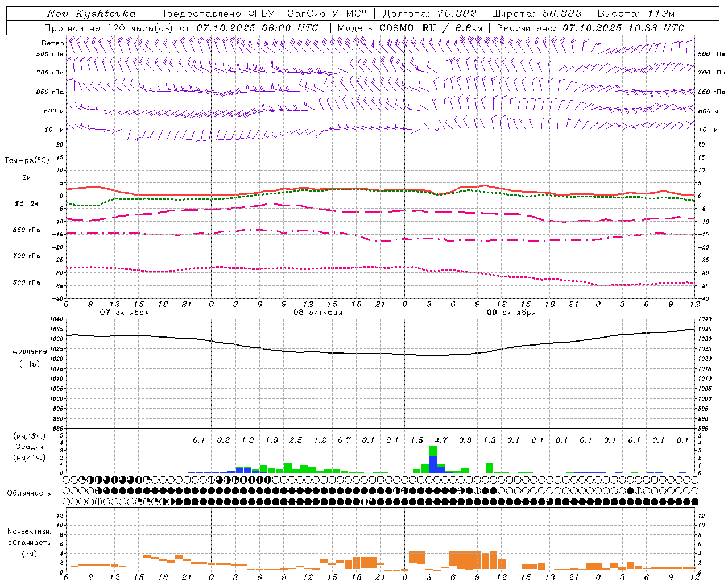The width and height of the screenshot is (728, 582).
Task: Click the computed time Рассчитано: 07.10.2025 10:38 UTC
Action: point(590,28)
